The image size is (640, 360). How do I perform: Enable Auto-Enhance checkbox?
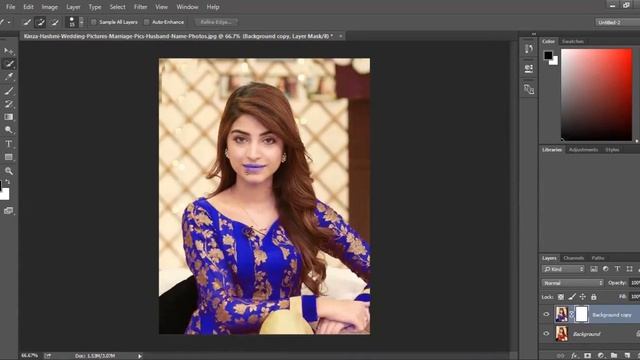pos(147,22)
